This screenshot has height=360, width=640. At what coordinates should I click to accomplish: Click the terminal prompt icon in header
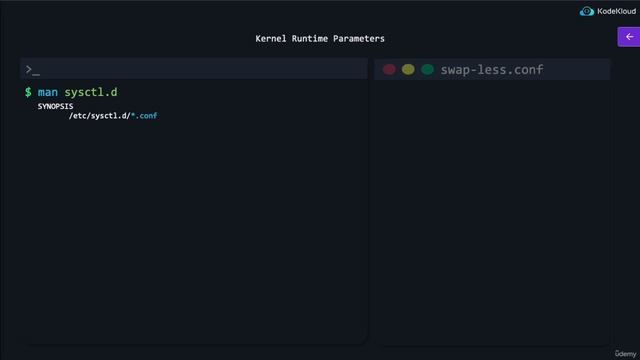pyautogui.click(x=32, y=70)
